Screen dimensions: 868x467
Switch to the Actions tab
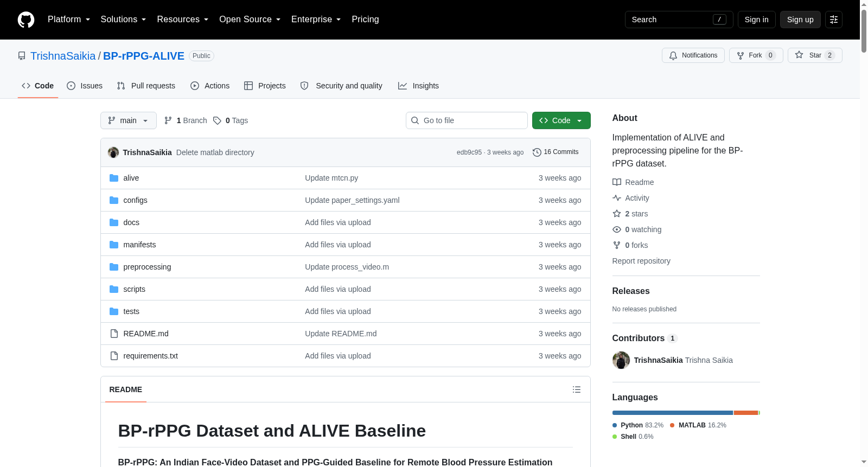[x=210, y=86]
